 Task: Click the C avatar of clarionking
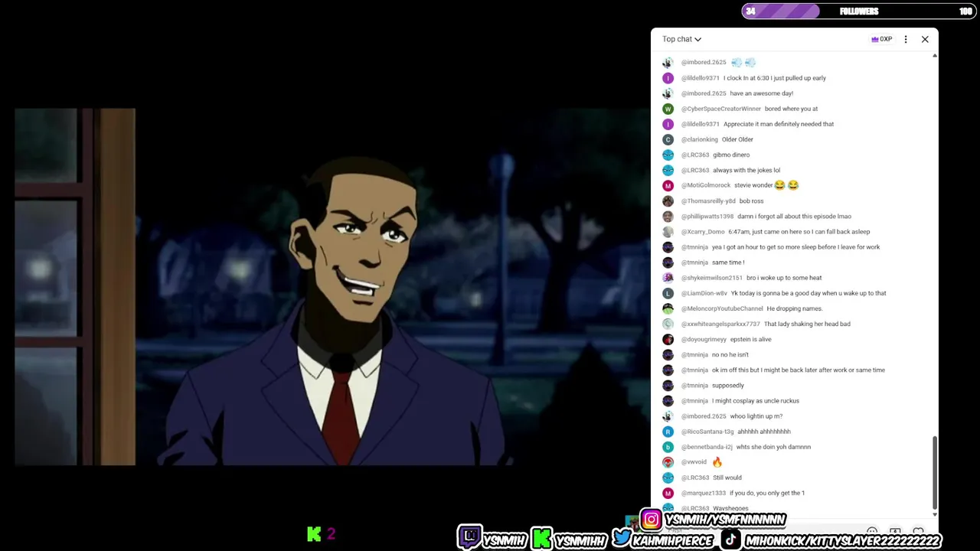click(668, 139)
